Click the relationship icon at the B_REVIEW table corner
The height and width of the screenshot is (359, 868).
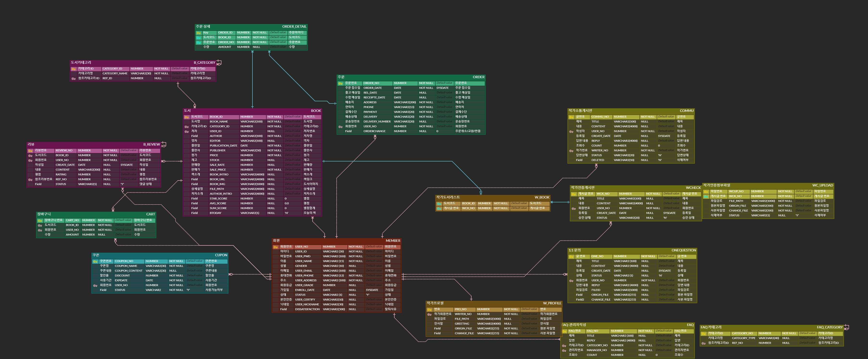tap(164, 144)
